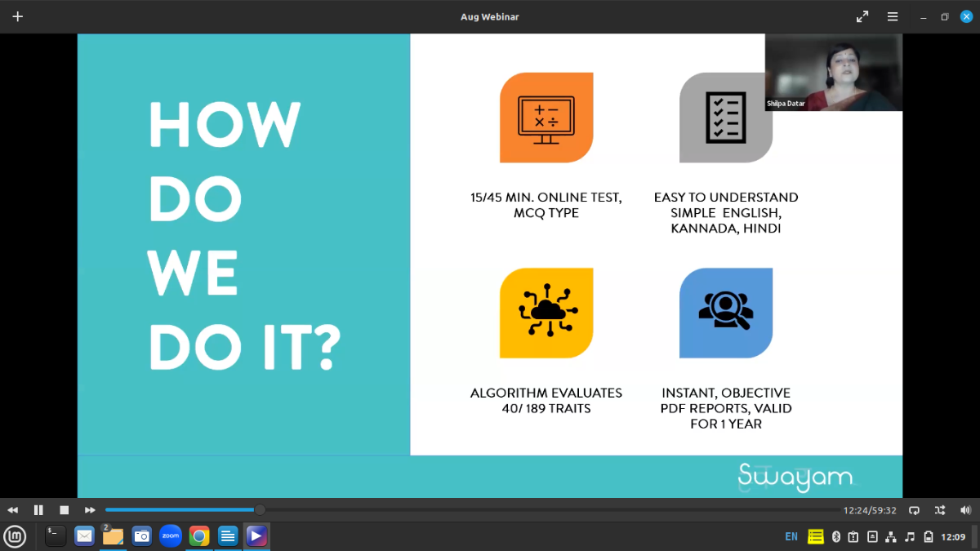Screen dimensions: 980x551
Task: Pause the video playback
Action: [38, 510]
